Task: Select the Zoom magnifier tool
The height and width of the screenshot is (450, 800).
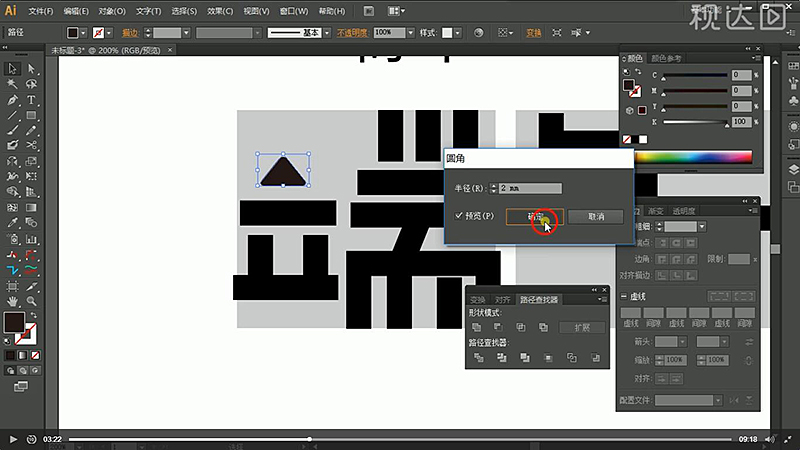Action: click(x=31, y=301)
